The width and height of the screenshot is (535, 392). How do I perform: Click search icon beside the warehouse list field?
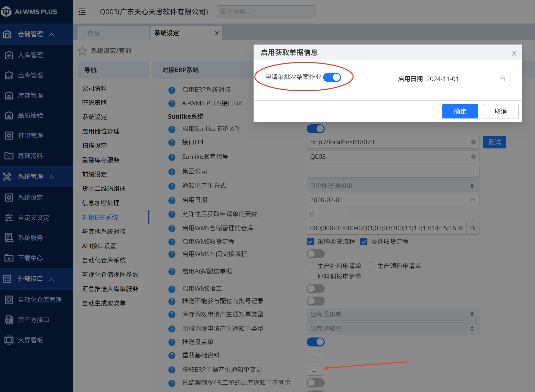(x=473, y=228)
